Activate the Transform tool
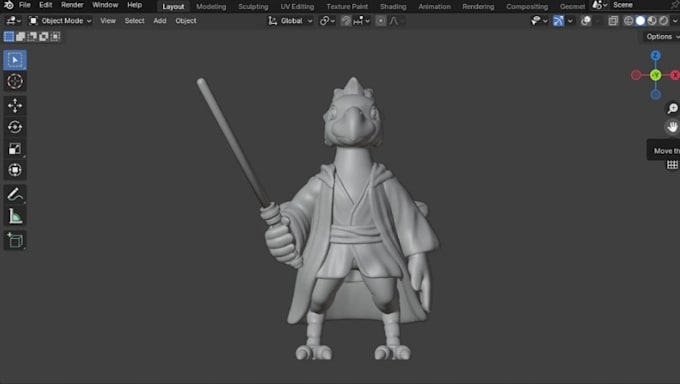The height and width of the screenshot is (384, 680). coord(15,170)
